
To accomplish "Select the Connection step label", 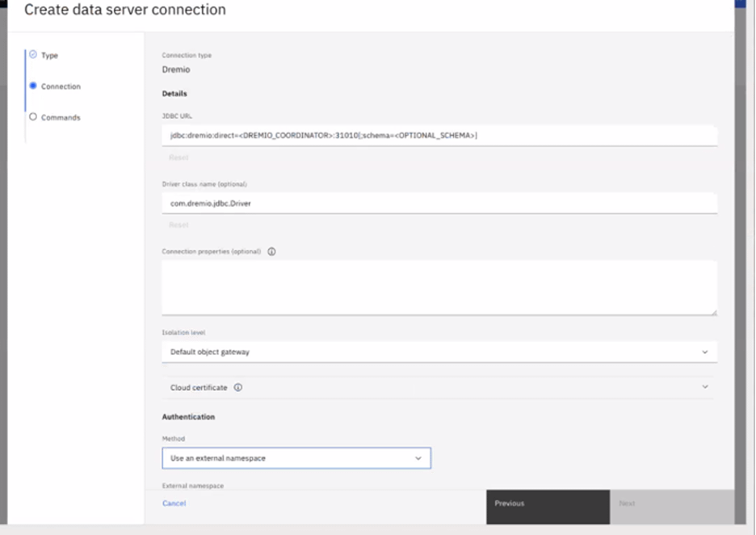I will [x=61, y=86].
